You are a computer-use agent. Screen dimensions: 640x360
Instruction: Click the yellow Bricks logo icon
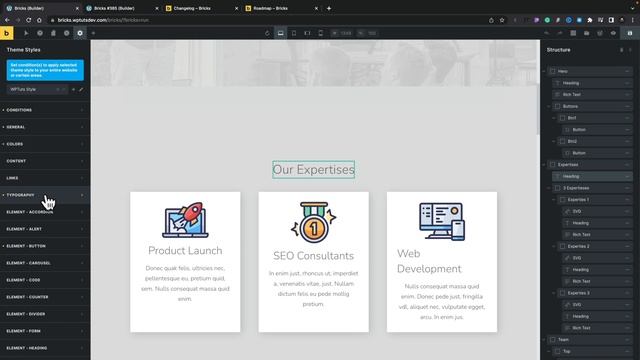(7, 33)
